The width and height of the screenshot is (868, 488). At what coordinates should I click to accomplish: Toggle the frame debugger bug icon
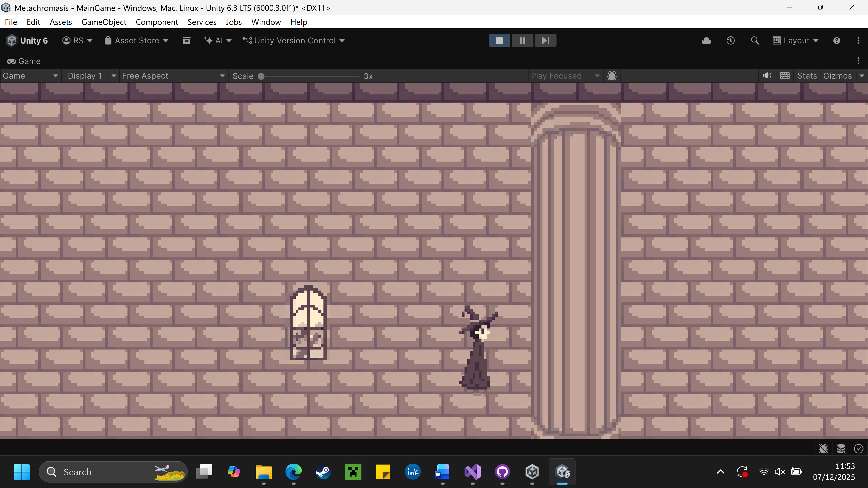coord(612,76)
